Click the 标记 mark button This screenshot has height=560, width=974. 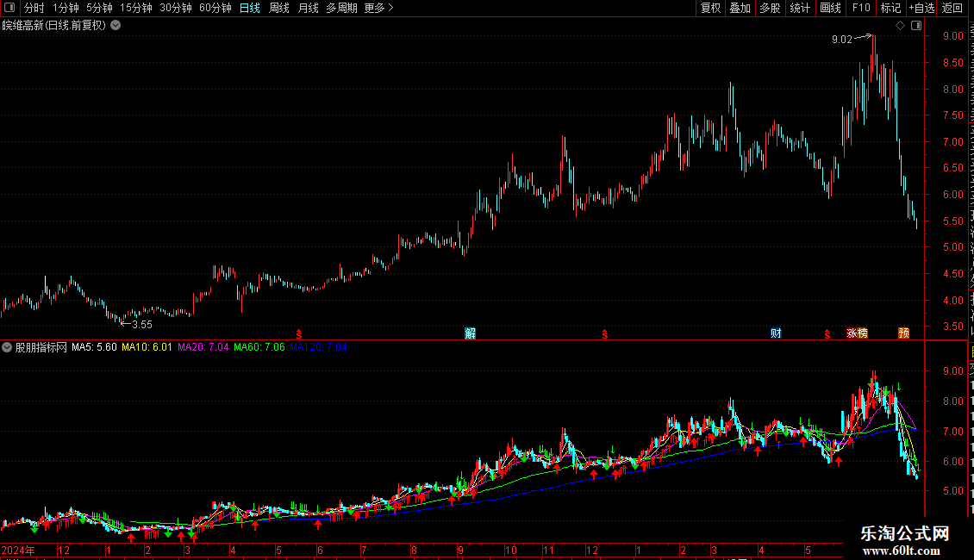pos(890,8)
